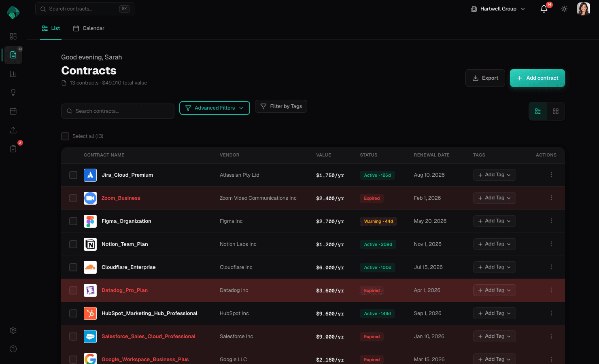The width and height of the screenshot is (599, 364).
Task: Check the Select all contracts checkbox
Action: 65,136
